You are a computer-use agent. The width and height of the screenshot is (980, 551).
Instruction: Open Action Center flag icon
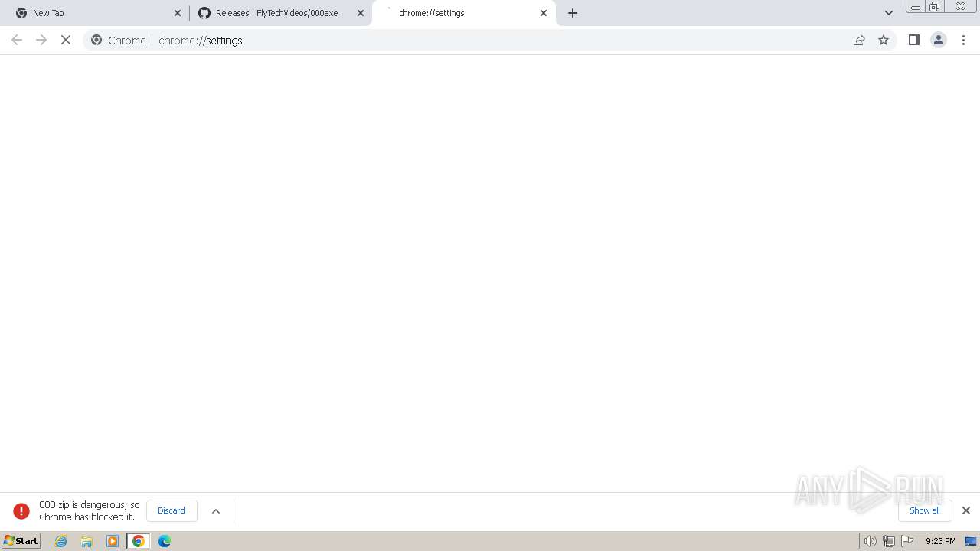907,541
